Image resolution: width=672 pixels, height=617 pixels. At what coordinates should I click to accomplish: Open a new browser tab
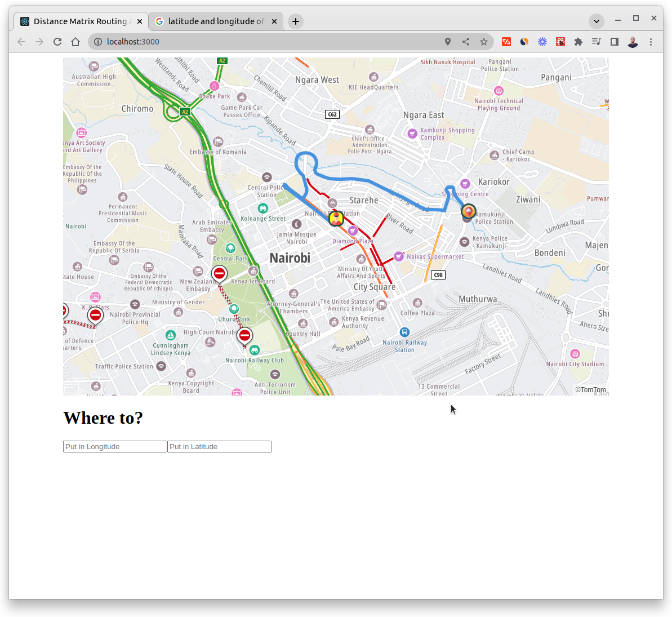(x=296, y=21)
